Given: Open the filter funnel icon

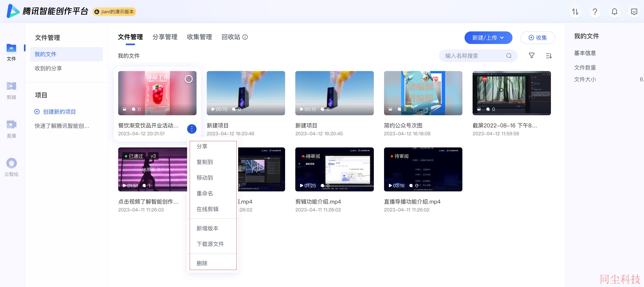Looking at the screenshot, I should tap(532, 56).
